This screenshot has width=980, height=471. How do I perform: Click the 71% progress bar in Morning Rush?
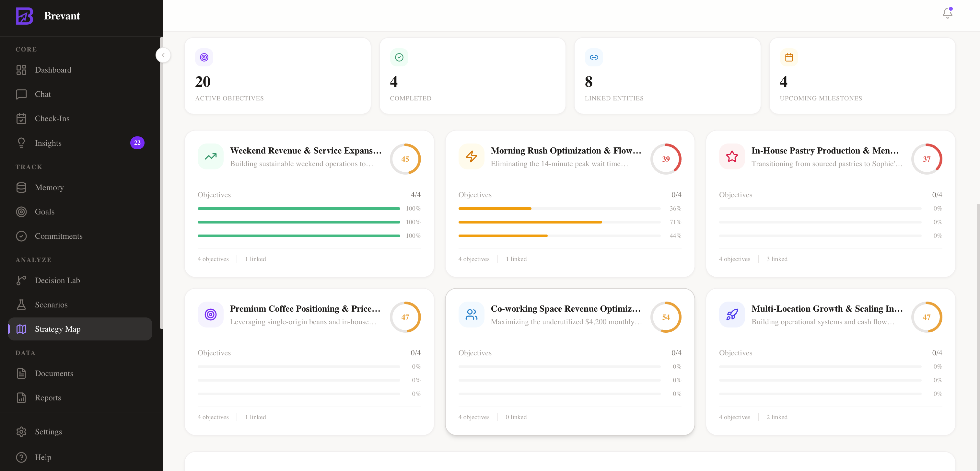[559, 222]
